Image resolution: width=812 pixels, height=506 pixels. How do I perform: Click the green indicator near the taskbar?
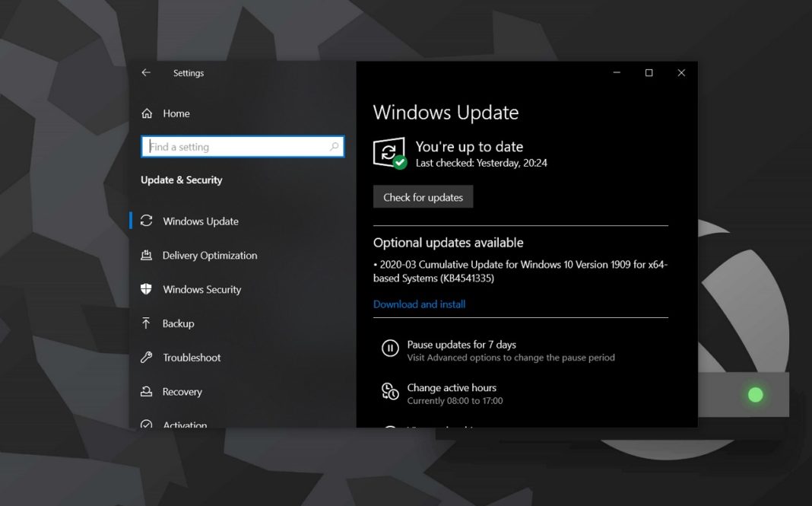pyautogui.click(x=755, y=394)
